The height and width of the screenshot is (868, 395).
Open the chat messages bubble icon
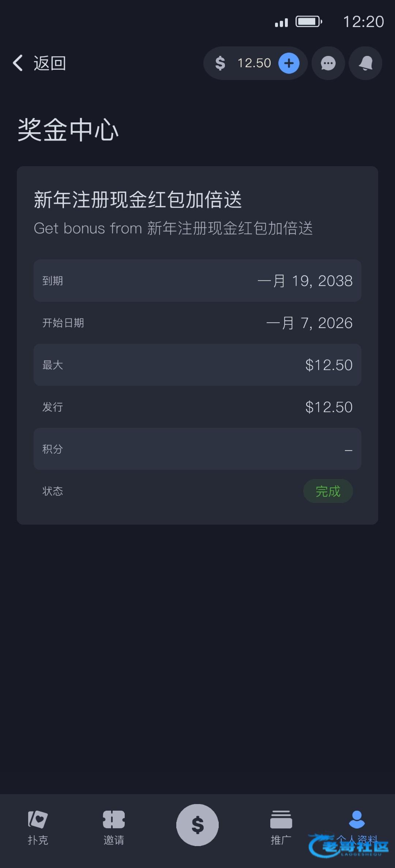(328, 63)
